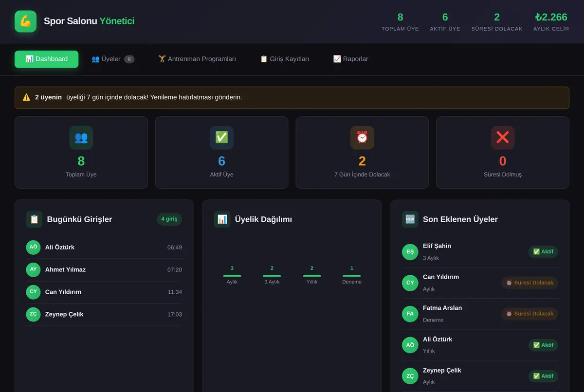
Task: Click Ahmet Yılmaz's 07:20 entry time
Action: coord(175,270)
